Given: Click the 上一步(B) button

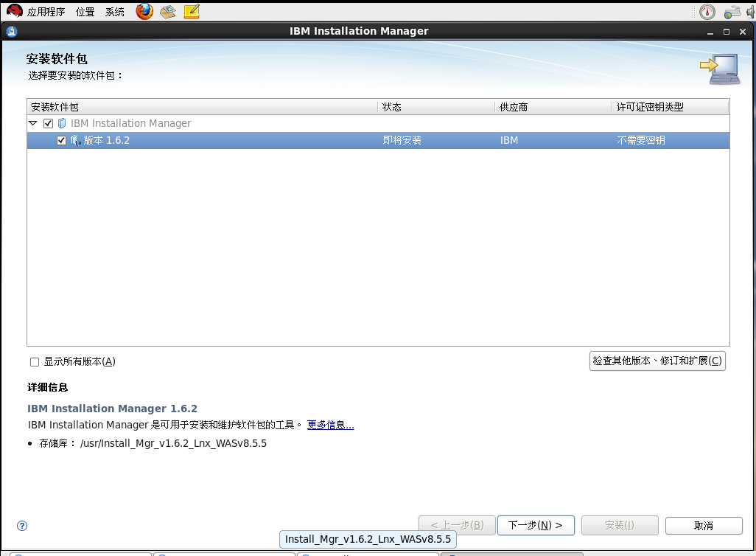Looking at the screenshot, I should [x=457, y=525].
